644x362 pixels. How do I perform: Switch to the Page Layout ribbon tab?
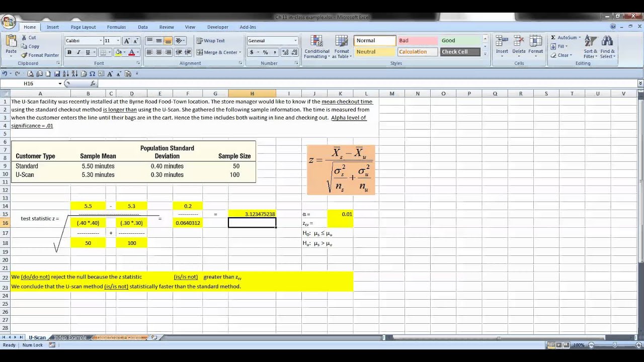point(83,27)
